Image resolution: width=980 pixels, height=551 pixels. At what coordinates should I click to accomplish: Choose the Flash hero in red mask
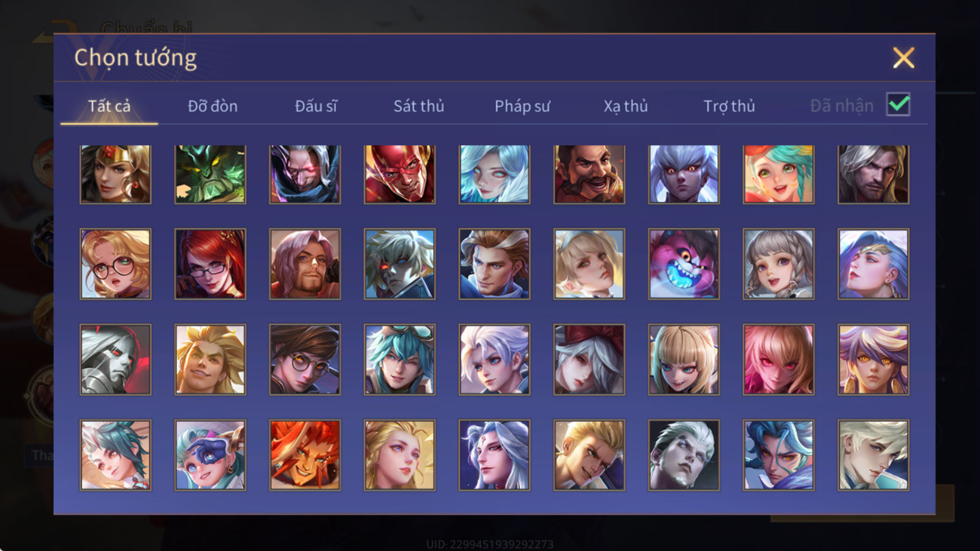coord(399,174)
